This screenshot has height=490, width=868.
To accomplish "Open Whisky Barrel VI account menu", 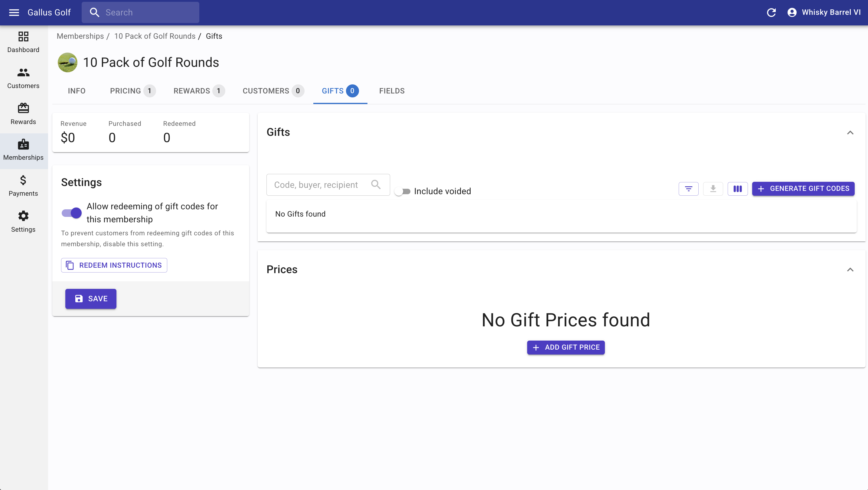I will point(824,12).
